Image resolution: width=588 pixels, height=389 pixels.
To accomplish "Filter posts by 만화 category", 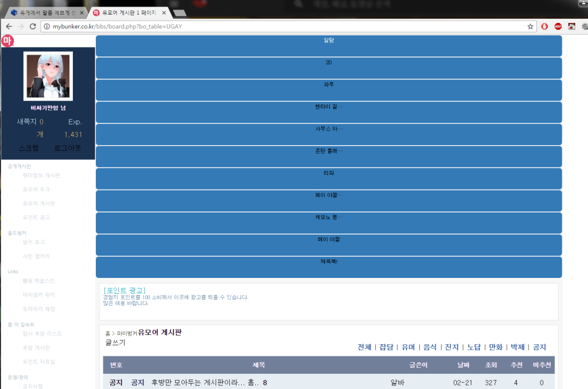I will (496, 347).
